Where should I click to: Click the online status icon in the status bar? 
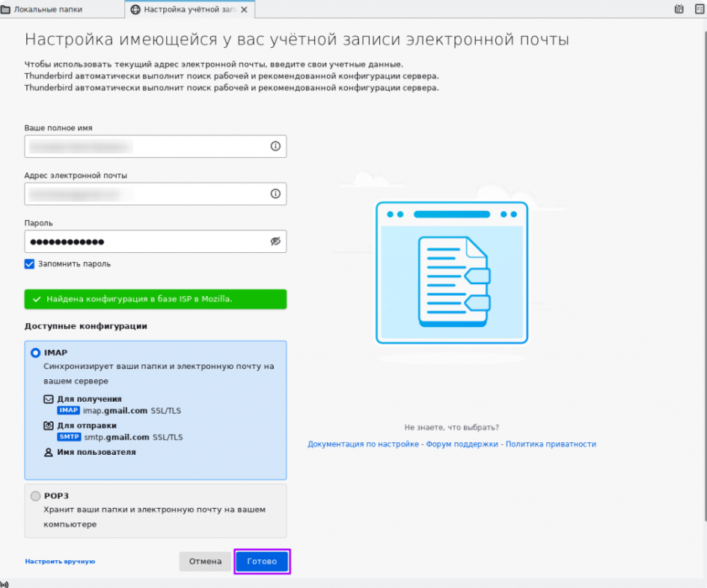pos(4,583)
